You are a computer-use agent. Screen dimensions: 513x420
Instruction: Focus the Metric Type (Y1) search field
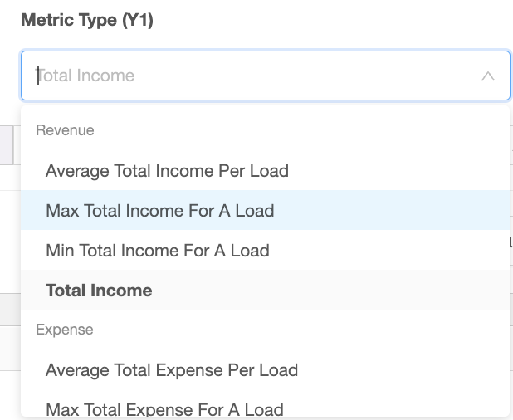click(x=266, y=76)
